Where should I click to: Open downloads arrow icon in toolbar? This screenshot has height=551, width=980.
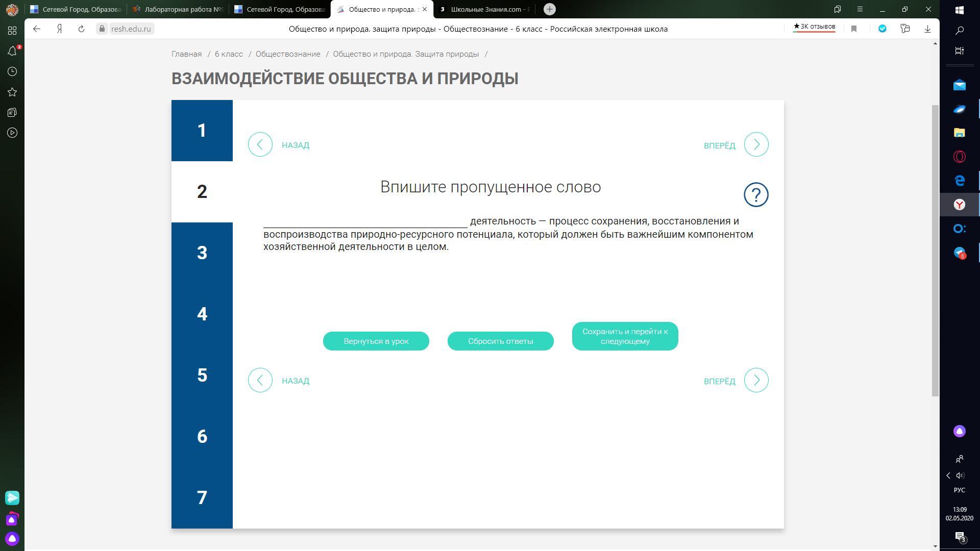[927, 29]
